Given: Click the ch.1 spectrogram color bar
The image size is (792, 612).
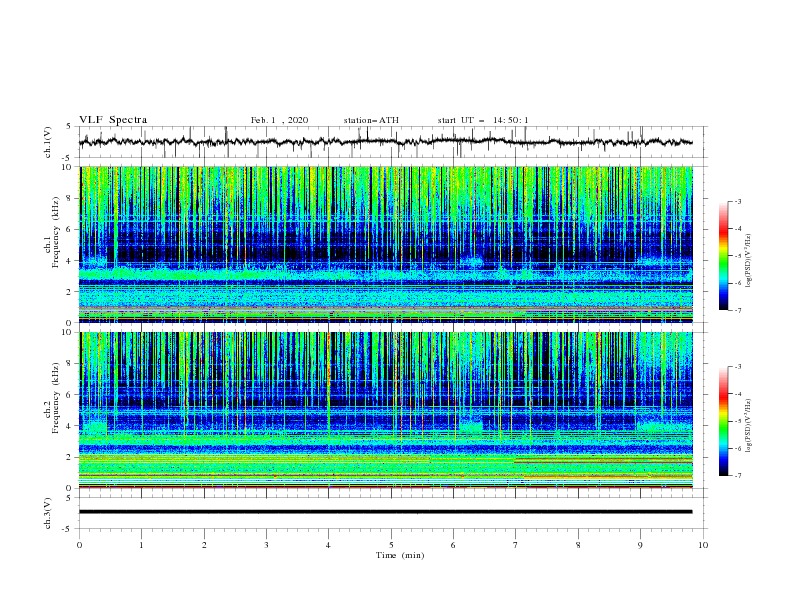Looking at the screenshot, I should tap(724, 255).
